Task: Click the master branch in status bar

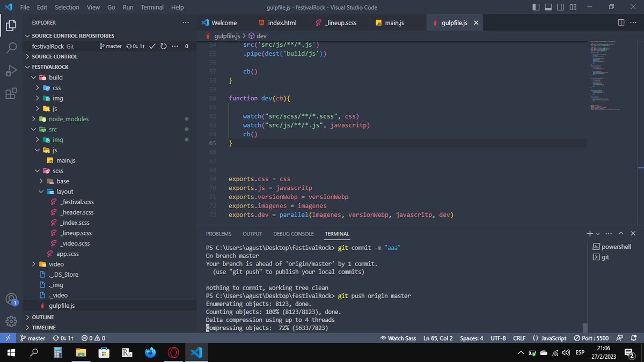Action: coord(33,338)
